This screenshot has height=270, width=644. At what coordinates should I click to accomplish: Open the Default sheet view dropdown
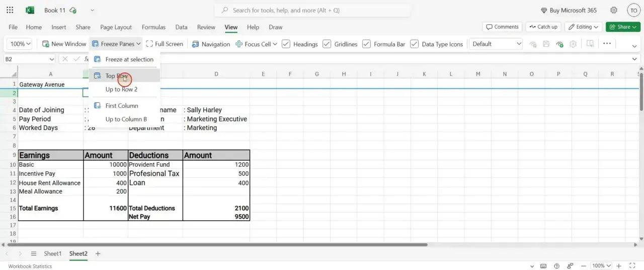click(497, 44)
